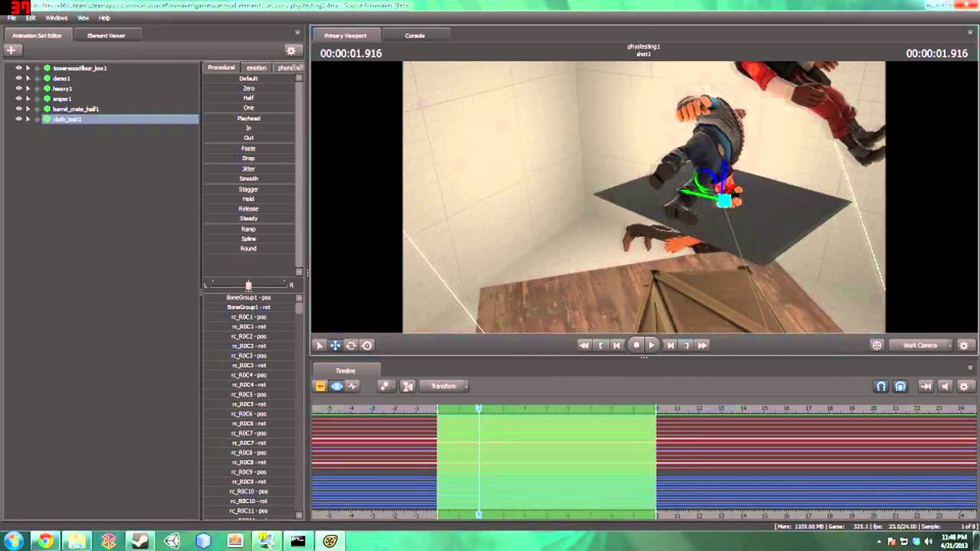Toggle visibility of the highlighted cloth animation set
Screen dimensions: 980x551
18,119
